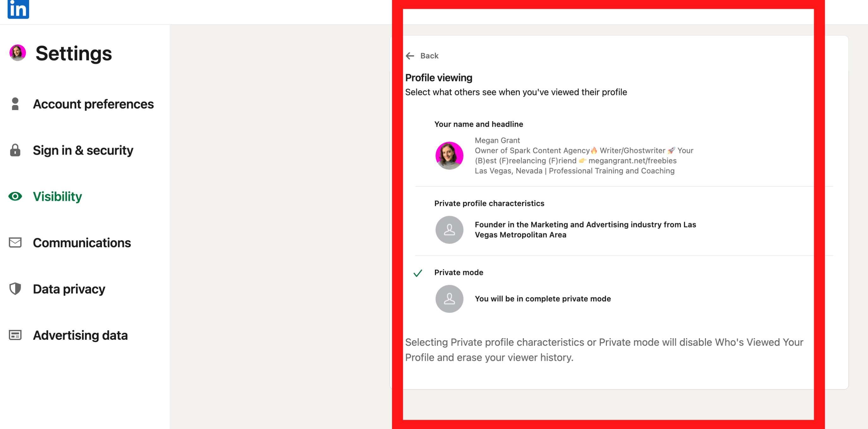This screenshot has width=868, height=429.
Task: Click the Advertising data card icon
Action: (x=15, y=335)
